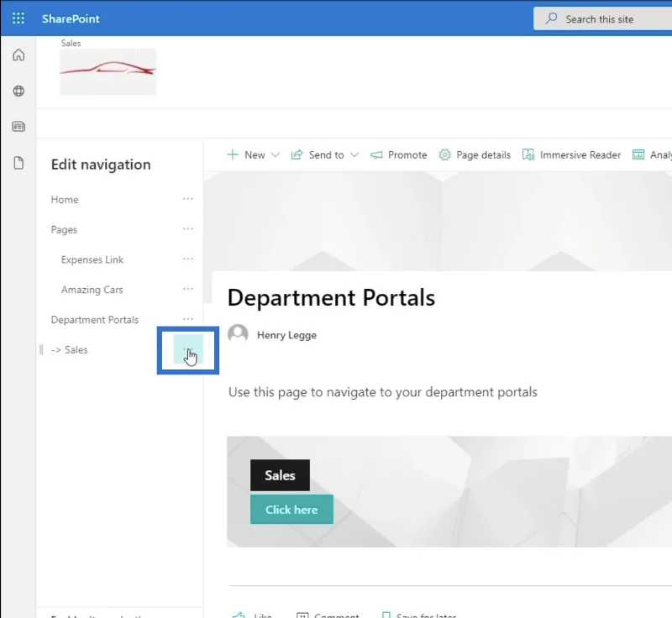The width and height of the screenshot is (672, 618).
Task: Click the Immersive Reader command label
Action: [580, 155]
